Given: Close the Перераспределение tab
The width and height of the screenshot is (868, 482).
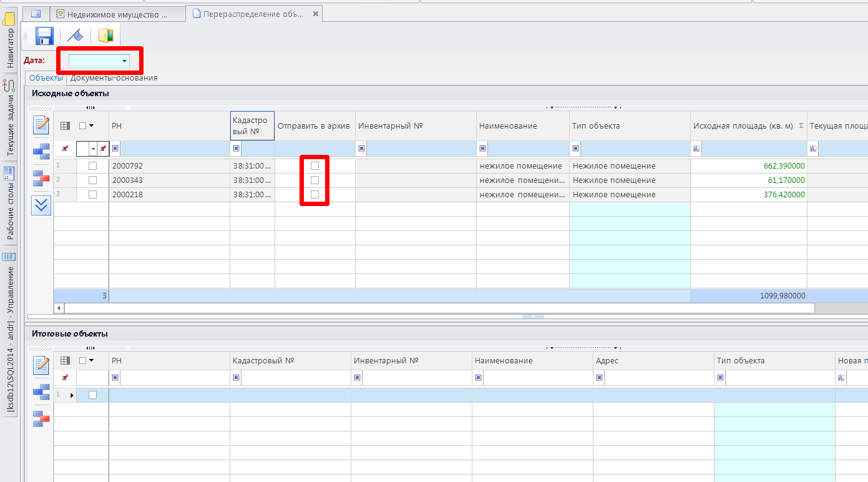Looking at the screenshot, I should [315, 14].
